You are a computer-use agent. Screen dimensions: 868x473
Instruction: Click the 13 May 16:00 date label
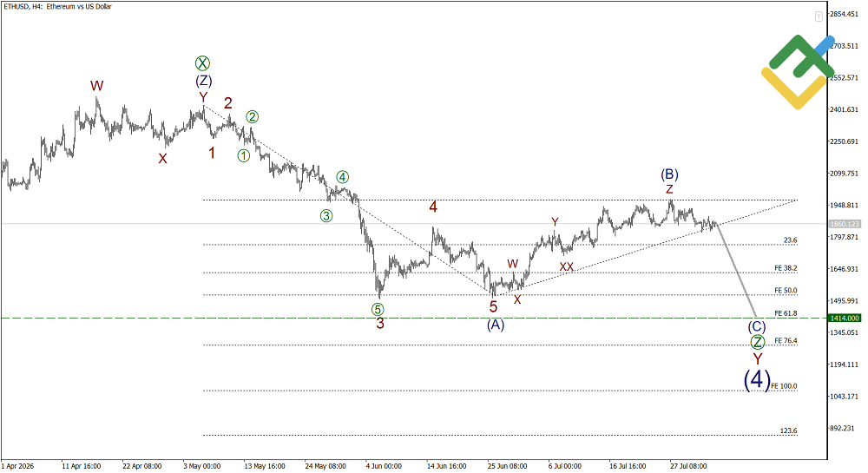coord(265,466)
